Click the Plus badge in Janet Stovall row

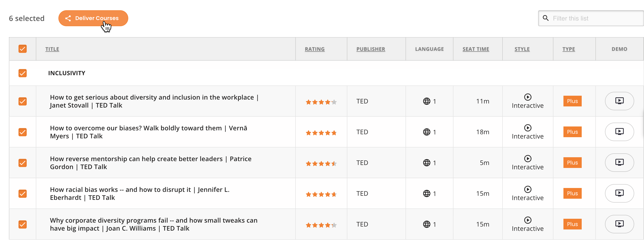pyautogui.click(x=572, y=101)
